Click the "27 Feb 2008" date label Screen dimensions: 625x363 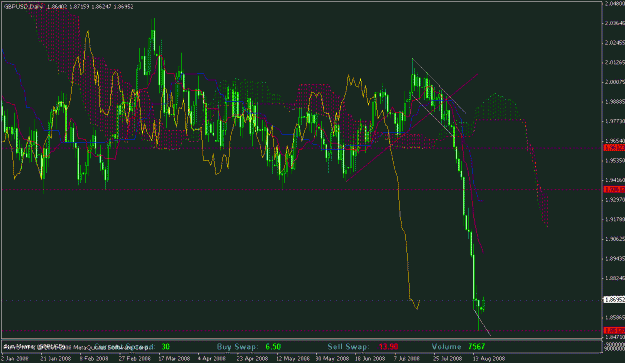[x=134, y=358]
